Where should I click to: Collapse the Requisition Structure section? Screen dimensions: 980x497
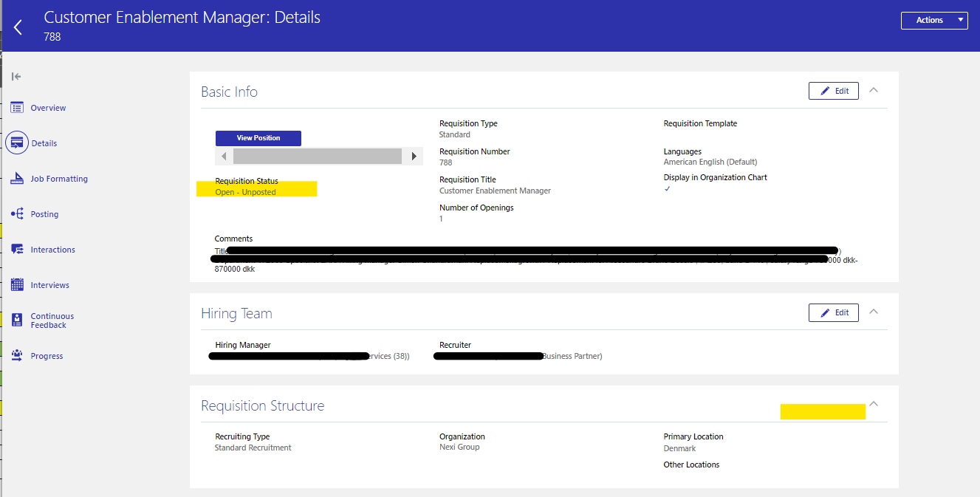tap(874, 403)
